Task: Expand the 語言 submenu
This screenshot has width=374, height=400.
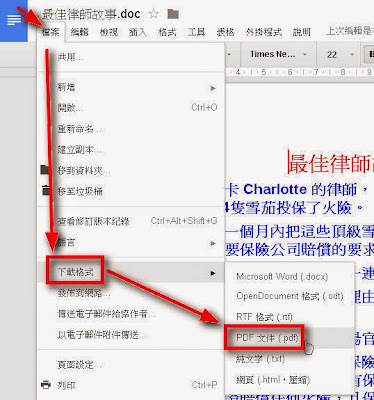Action: pos(131,243)
